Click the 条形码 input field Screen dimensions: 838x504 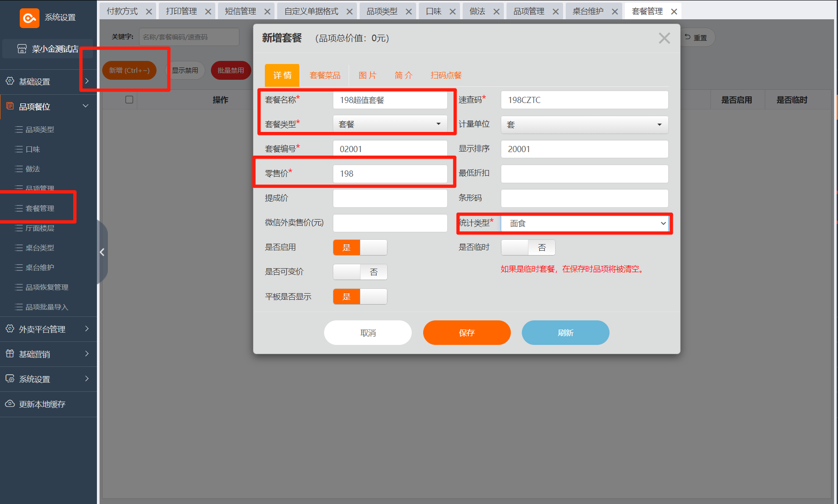pos(585,198)
